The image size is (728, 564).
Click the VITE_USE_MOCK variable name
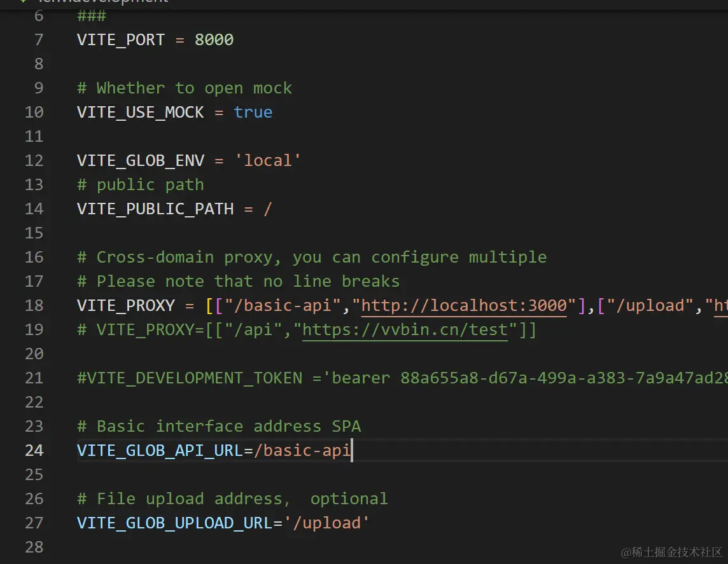pos(140,113)
